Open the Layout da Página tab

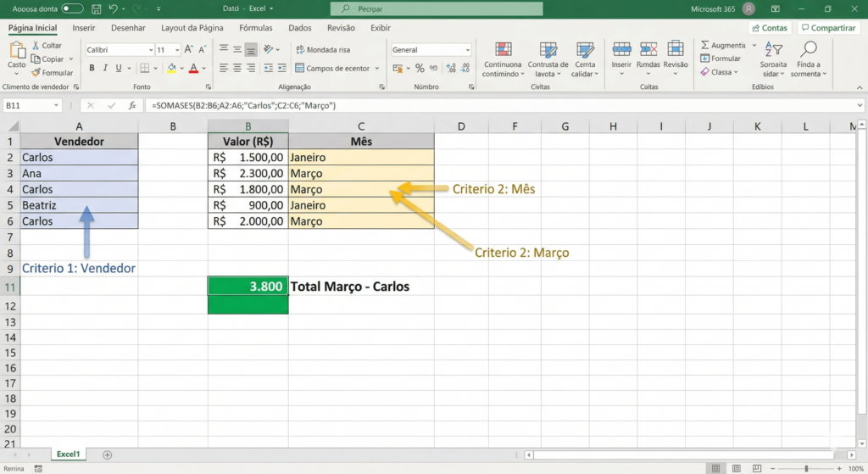(x=192, y=28)
